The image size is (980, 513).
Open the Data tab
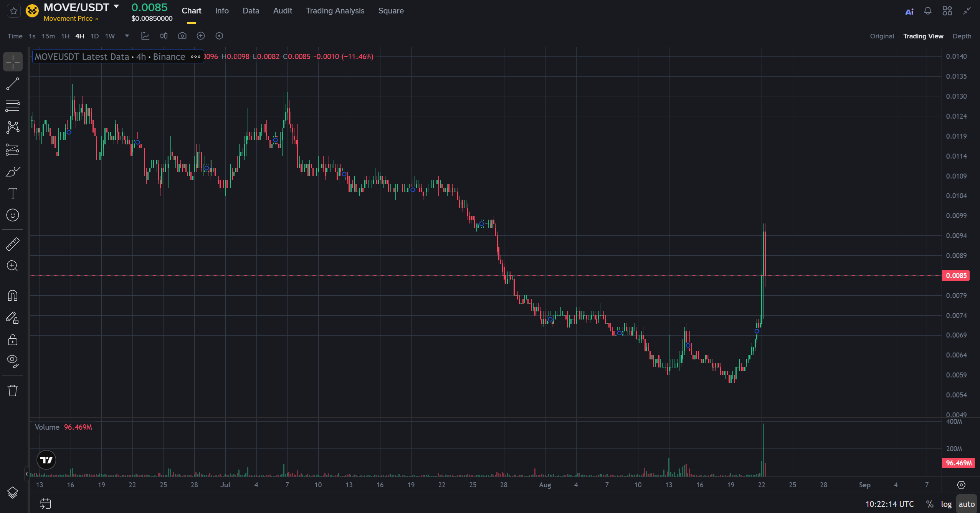(x=251, y=11)
